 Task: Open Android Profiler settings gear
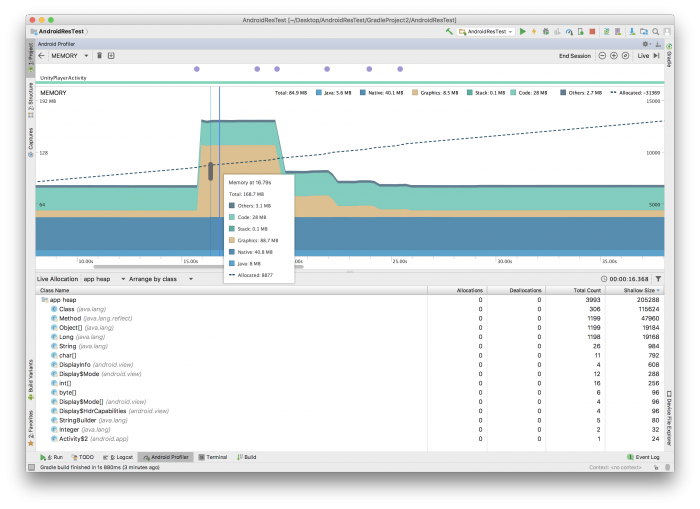pyautogui.click(x=647, y=44)
